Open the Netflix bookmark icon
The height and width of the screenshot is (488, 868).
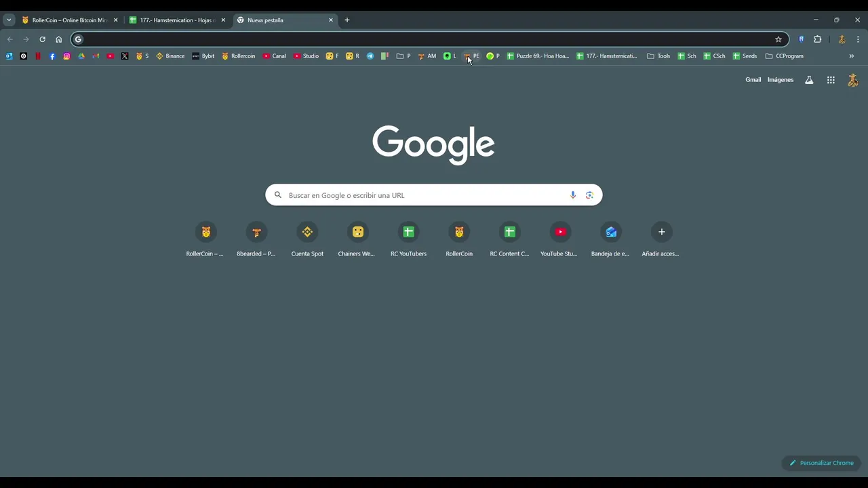click(x=38, y=56)
